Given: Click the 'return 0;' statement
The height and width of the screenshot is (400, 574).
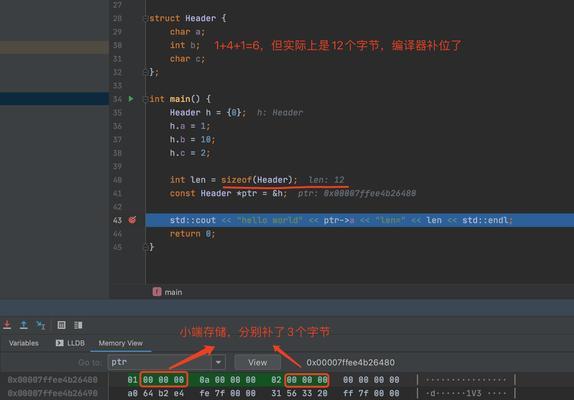Looking at the screenshot, I should [x=192, y=234].
